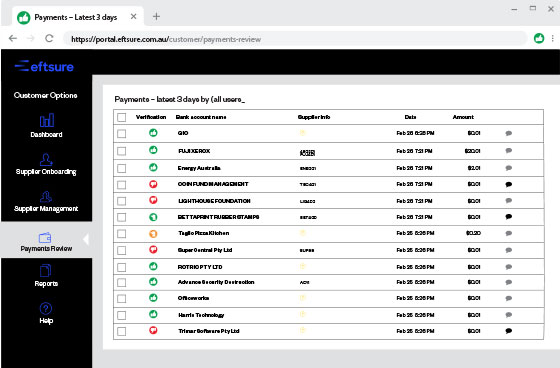Image resolution: width=560 pixels, height=368 pixels.
Task: Tick checkbox for QIO payment
Action: (121, 134)
